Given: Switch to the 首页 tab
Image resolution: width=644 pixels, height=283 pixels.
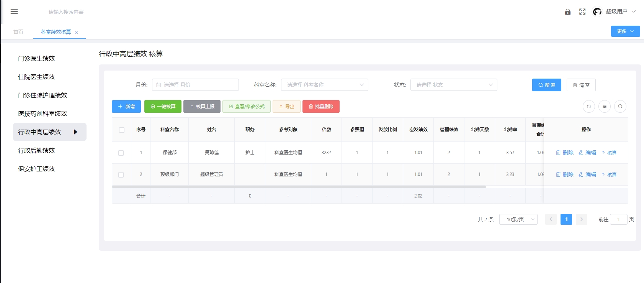Looking at the screenshot, I should [x=18, y=32].
